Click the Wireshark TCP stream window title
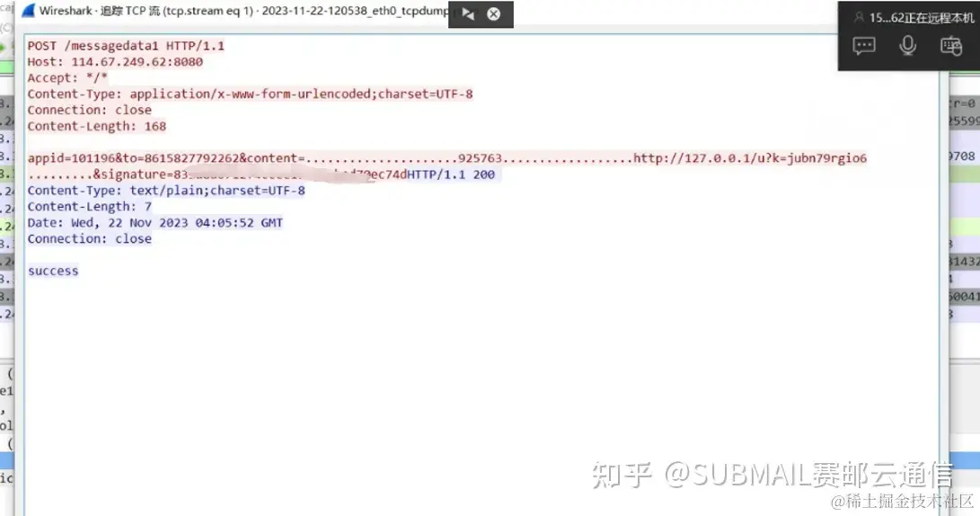The height and width of the screenshot is (516, 980). (243, 12)
